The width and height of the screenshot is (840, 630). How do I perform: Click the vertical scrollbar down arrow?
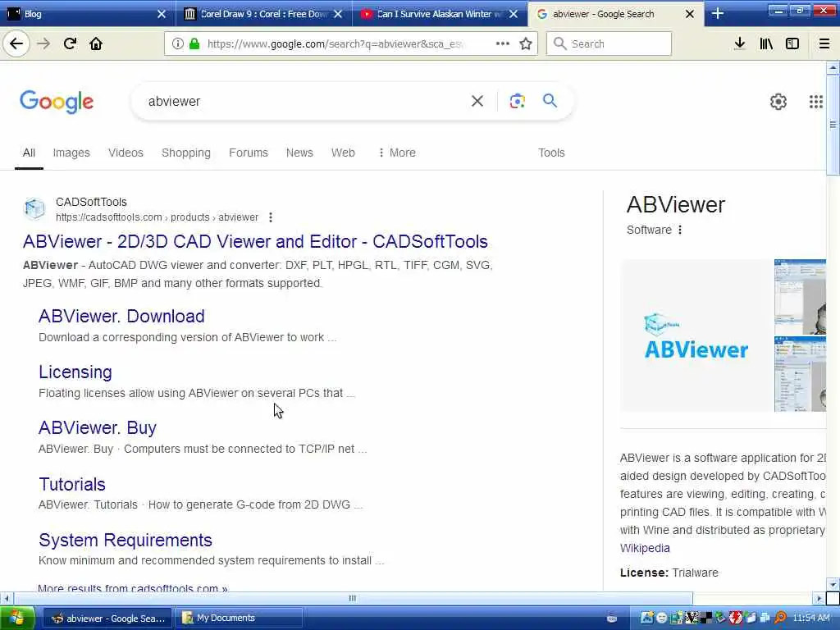click(833, 584)
